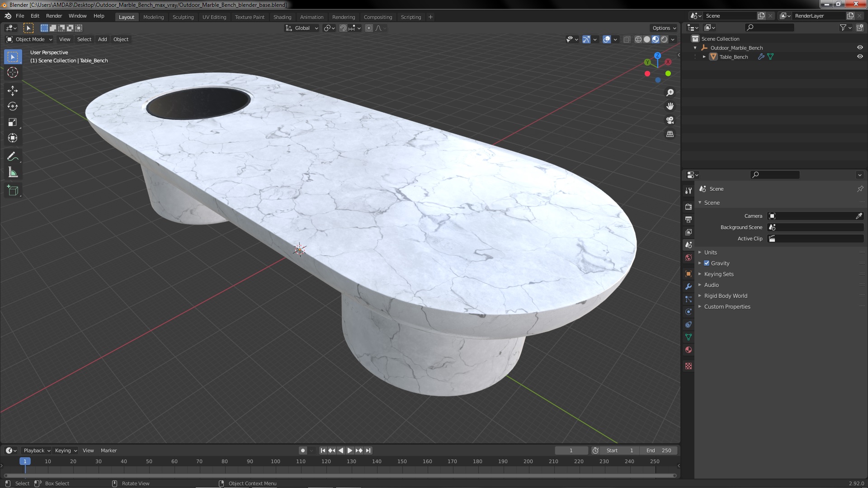Hide Table_Bench in the outliner
The width and height of the screenshot is (868, 488).
coord(860,56)
